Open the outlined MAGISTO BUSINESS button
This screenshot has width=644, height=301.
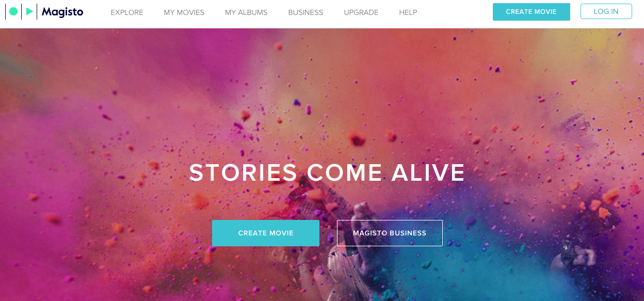(x=390, y=233)
